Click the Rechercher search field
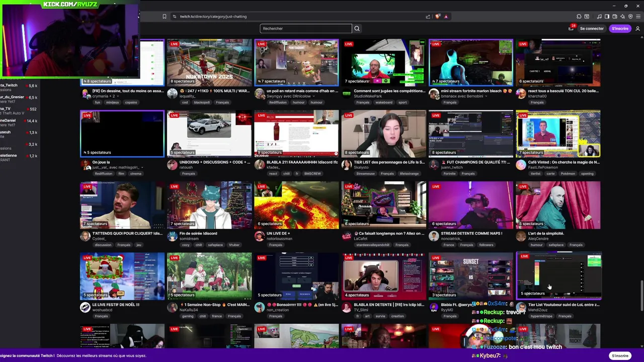 click(x=306, y=28)
